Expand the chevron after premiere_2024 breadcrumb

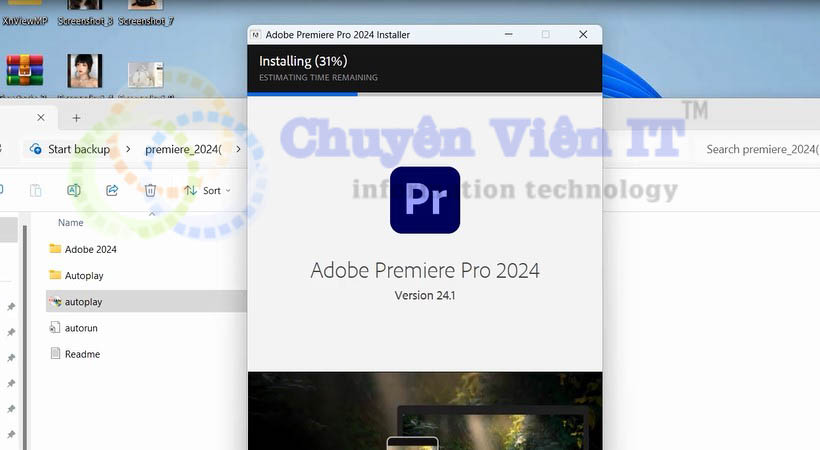237,149
